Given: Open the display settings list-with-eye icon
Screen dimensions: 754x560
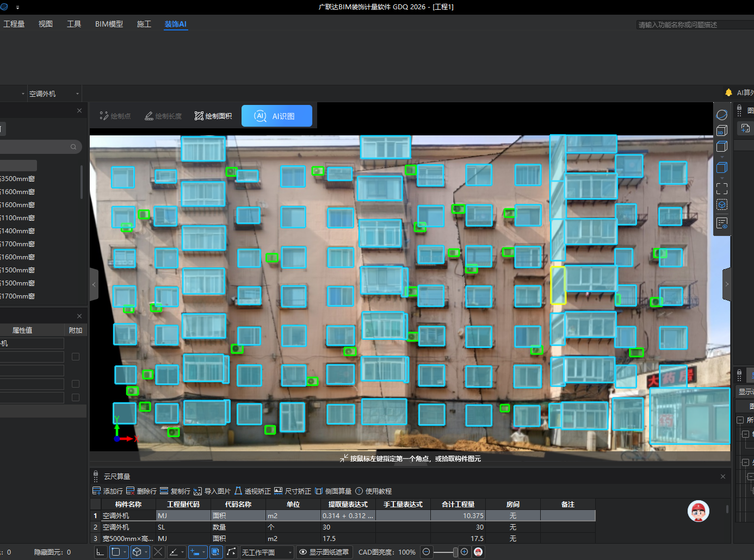Looking at the screenshot, I should [721, 223].
